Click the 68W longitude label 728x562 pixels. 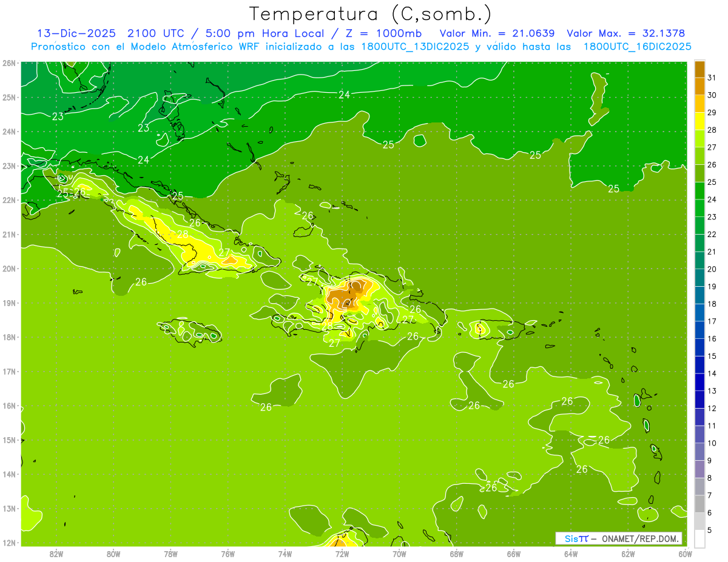[x=457, y=553]
